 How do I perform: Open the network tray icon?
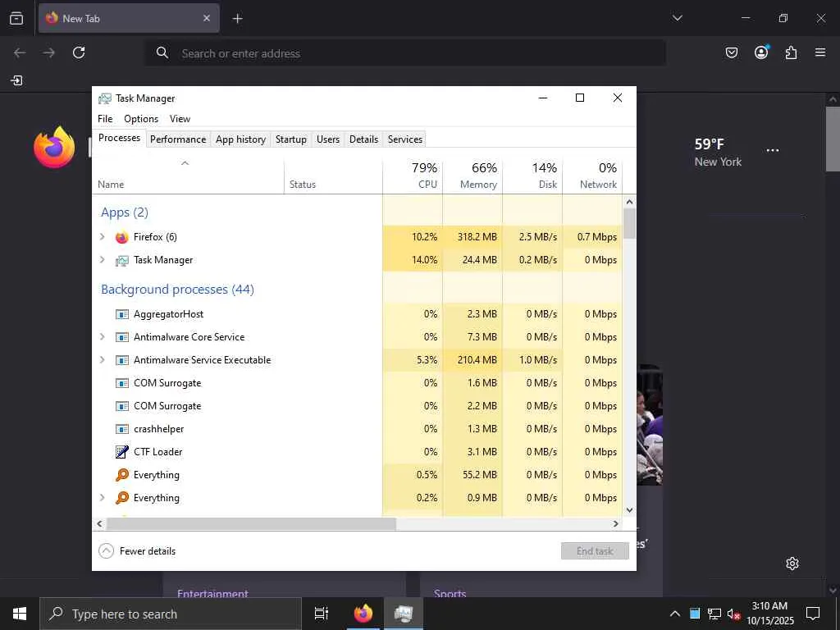tap(714, 614)
